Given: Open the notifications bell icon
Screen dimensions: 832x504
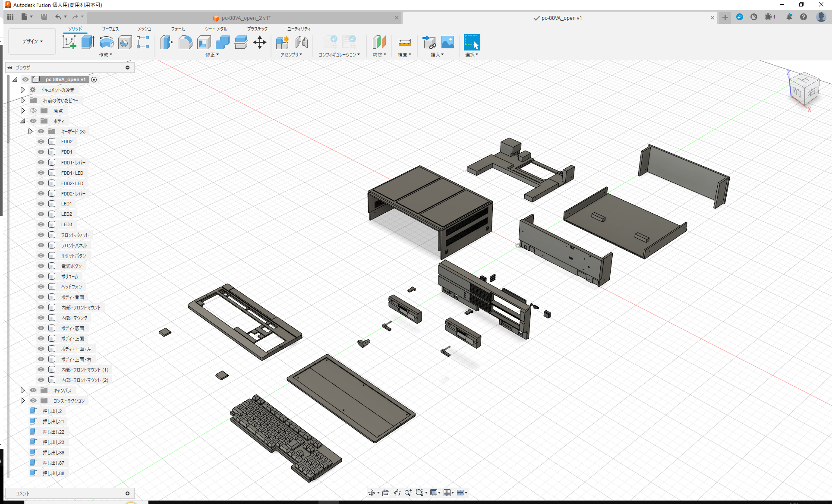Looking at the screenshot, I should tap(790, 17).
